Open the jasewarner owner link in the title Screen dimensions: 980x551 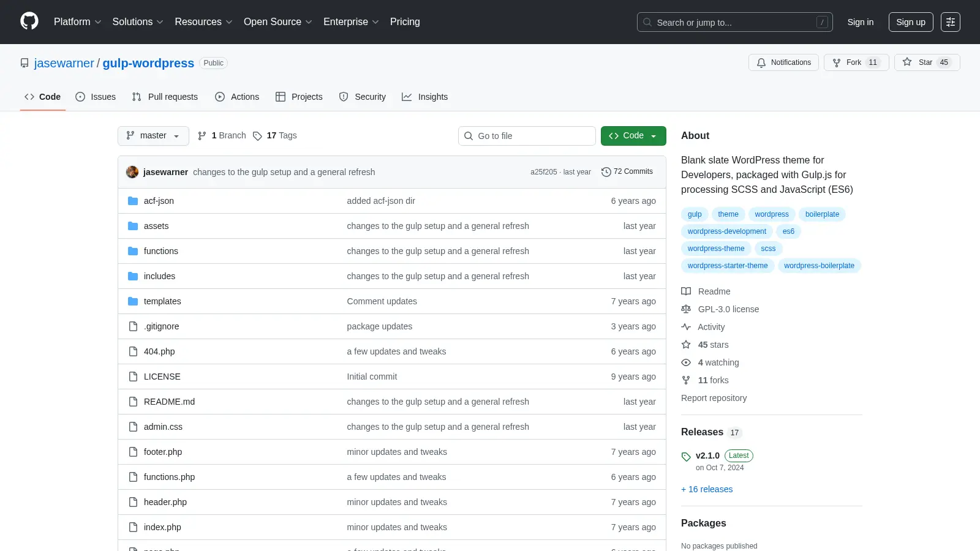pos(64,63)
